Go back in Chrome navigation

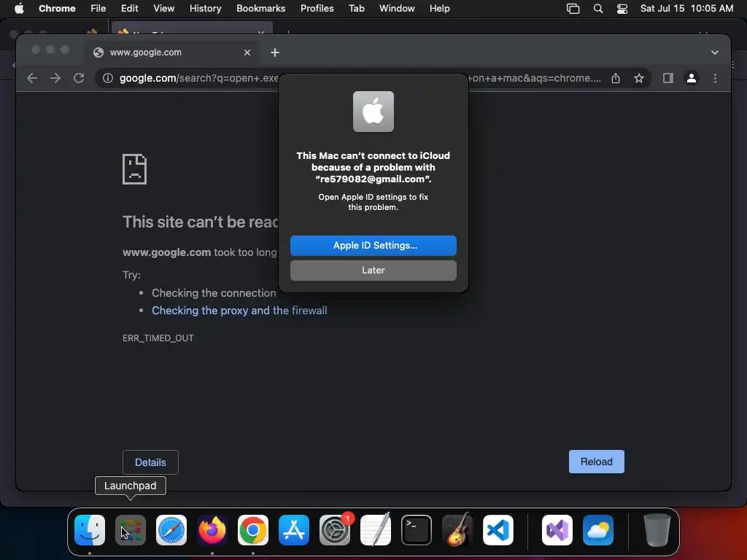pyautogui.click(x=32, y=78)
